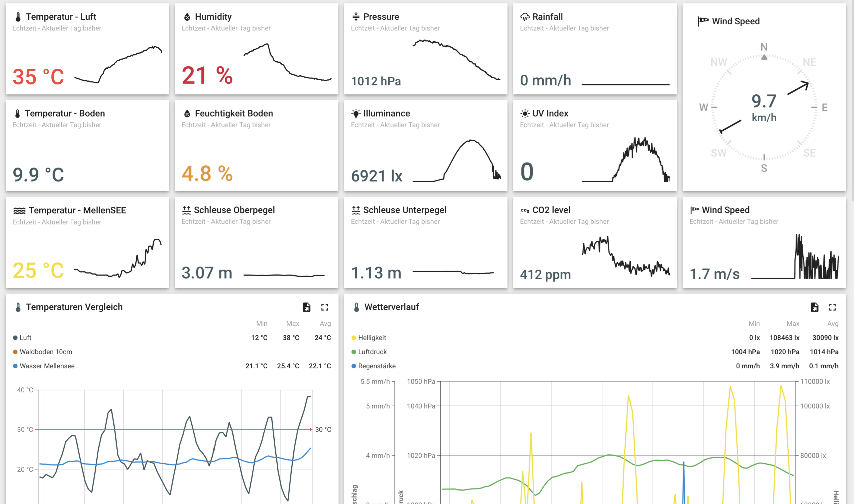Image resolution: width=854 pixels, height=504 pixels.
Task: Toggle the Luft series in legend
Action: (25, 338)
